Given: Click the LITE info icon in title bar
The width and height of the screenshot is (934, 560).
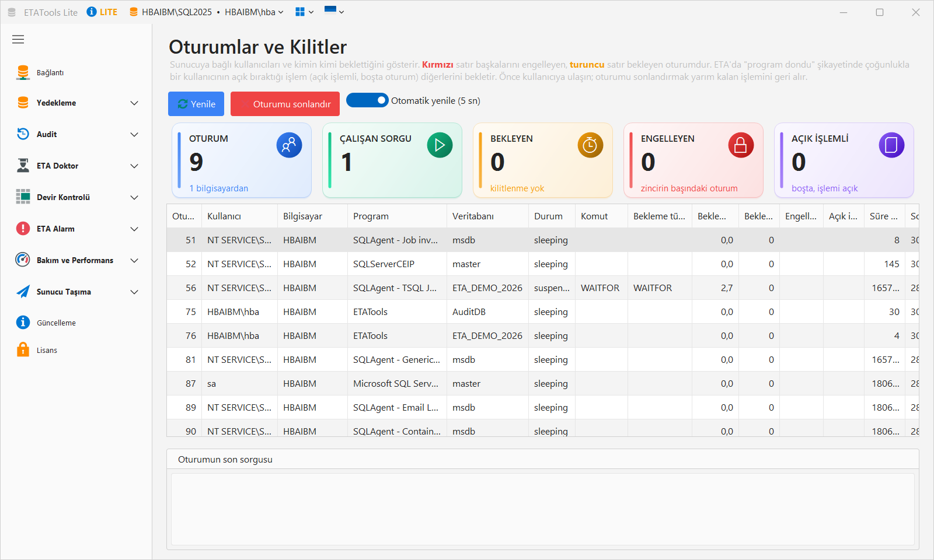Looking at the screenshot, I should pyautogui.click(x=92, y=12).
